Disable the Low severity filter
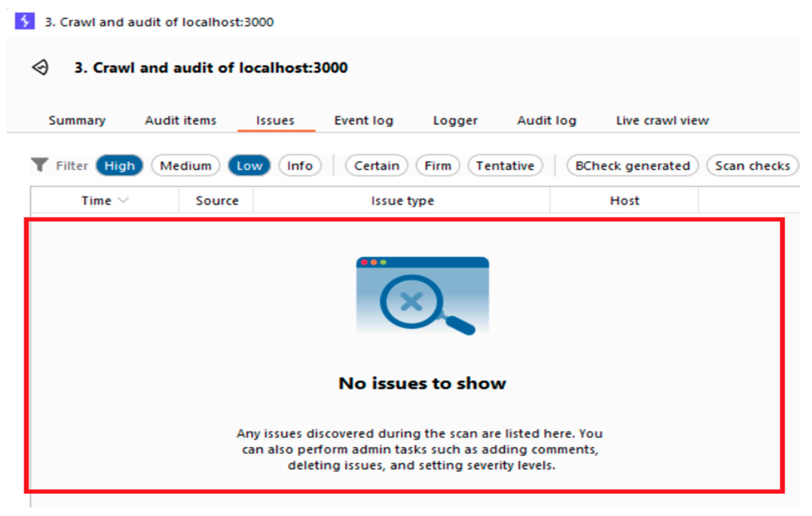 [249, 166]
